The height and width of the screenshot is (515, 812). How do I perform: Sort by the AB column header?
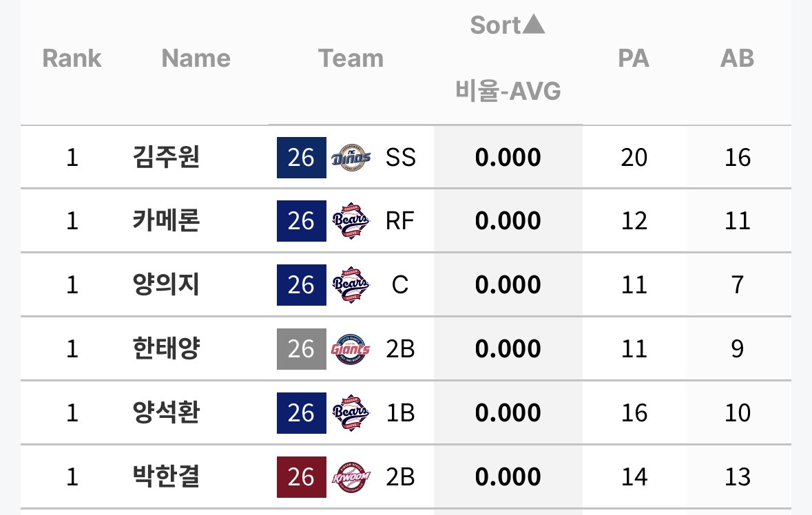[737, 59]
